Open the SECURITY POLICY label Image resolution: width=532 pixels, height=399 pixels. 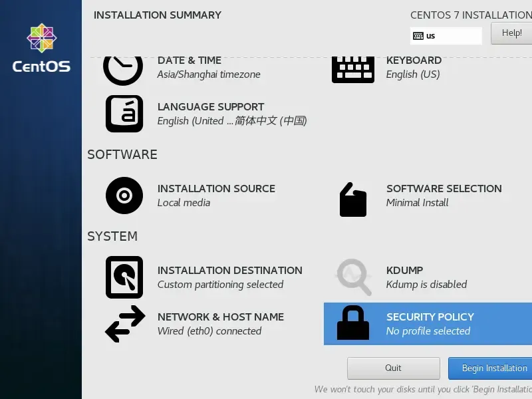coord(430,317)
